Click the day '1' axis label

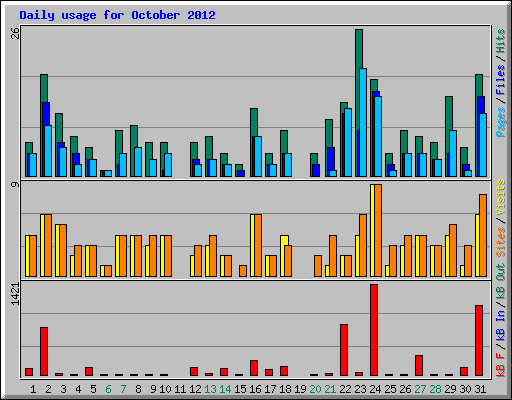(x=33, y=389)
